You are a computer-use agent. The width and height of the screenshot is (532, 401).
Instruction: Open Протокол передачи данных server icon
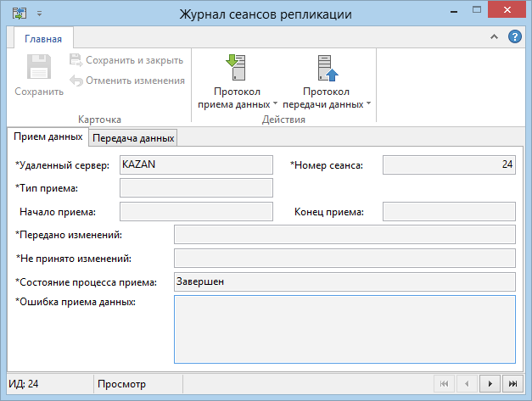[x=328, y=68]
